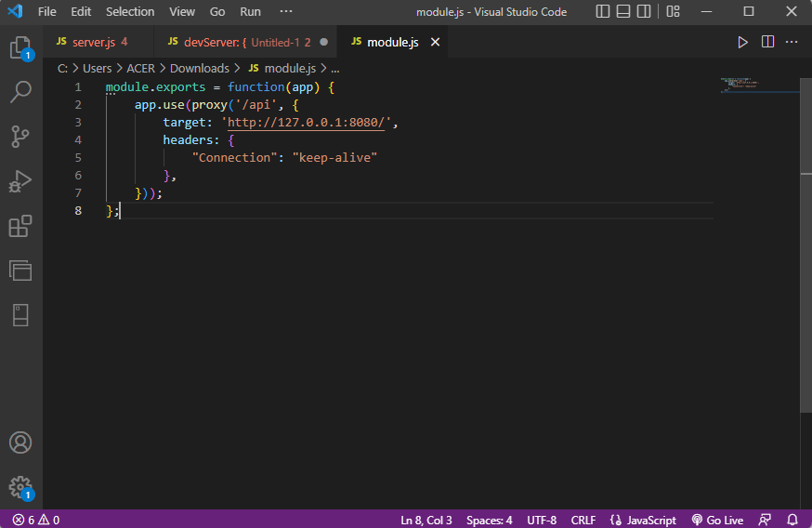The height and width of the screenshot is (528, 812).
Task: Select the module.js tab
Action: click(x=392, y=42)
